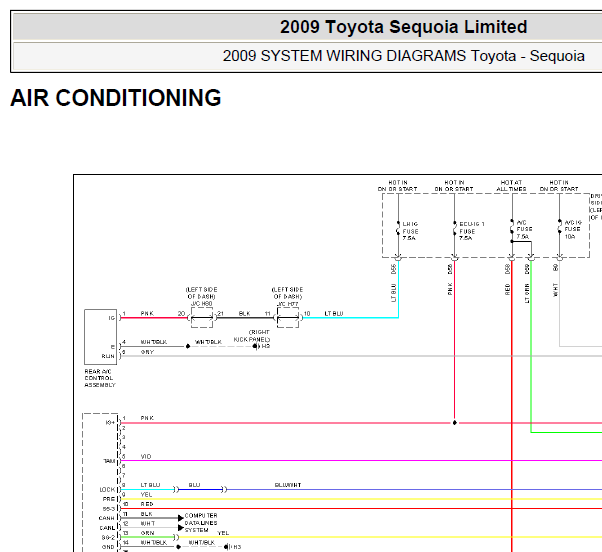Click the Rear A/C Control Assembly box
This screenshot has height=552, width=602.
(100, 337)
